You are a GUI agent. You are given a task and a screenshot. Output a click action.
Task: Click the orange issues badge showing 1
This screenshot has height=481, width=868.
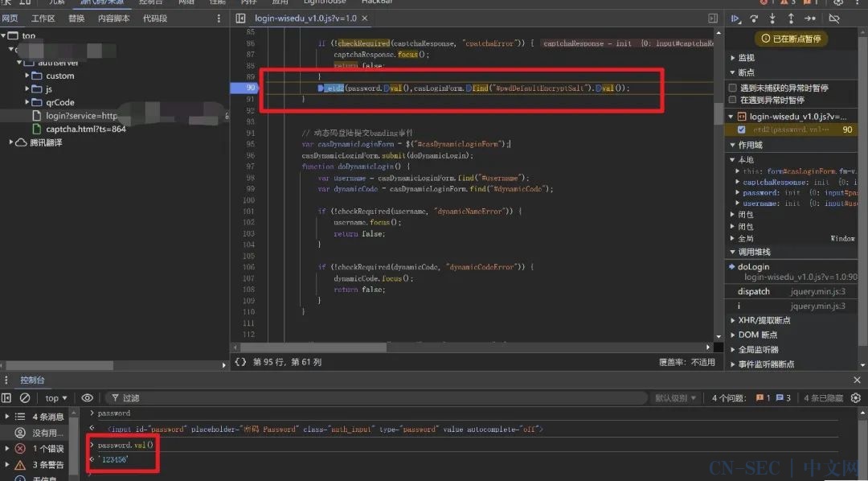pyautogui.click(x=764, y=398)
